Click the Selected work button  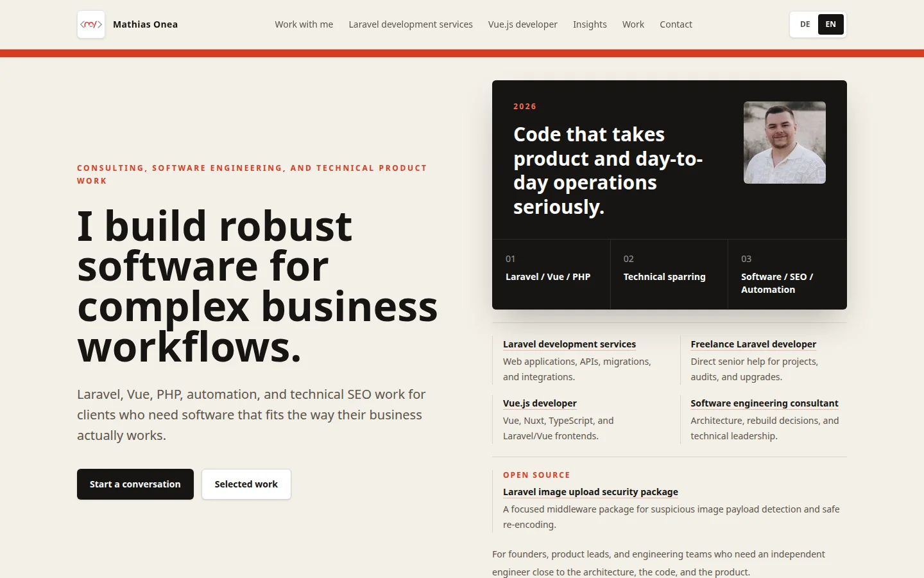pos(246,484)
